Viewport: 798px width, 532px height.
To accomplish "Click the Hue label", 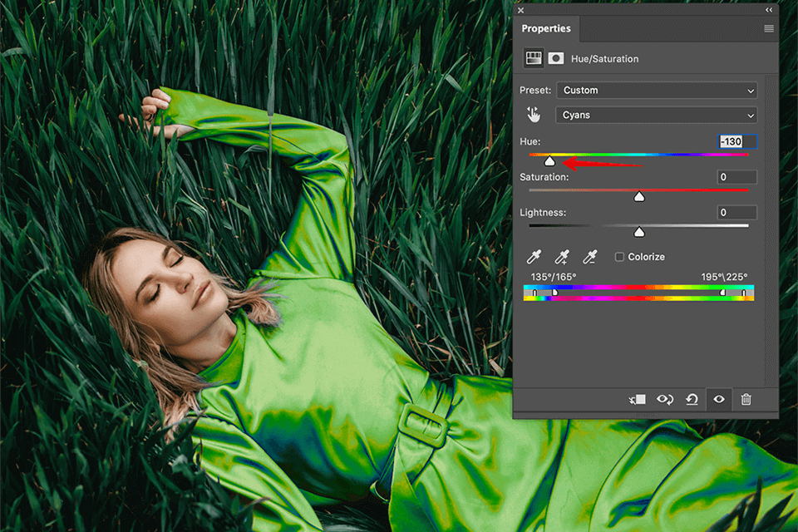I will pyautogui.click(x=530, y=141).
